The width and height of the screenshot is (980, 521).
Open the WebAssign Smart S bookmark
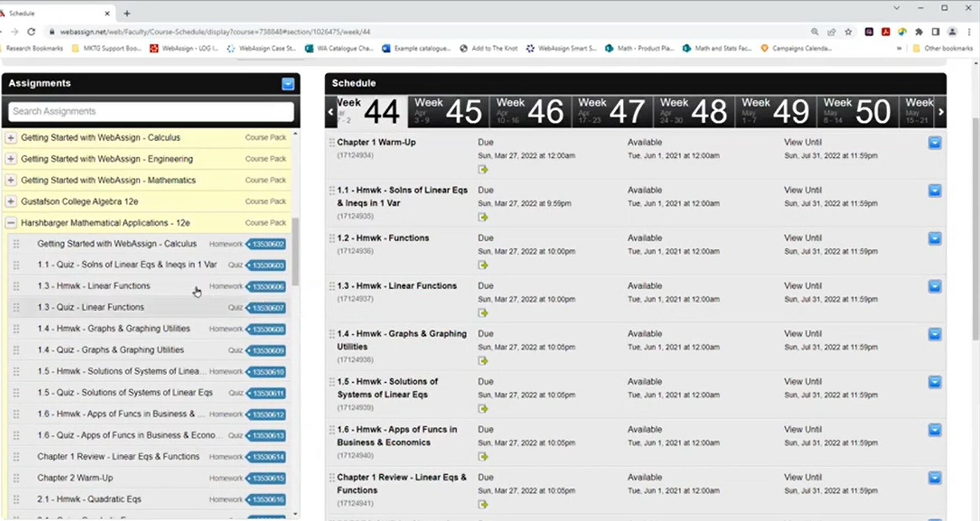[562, 48]
